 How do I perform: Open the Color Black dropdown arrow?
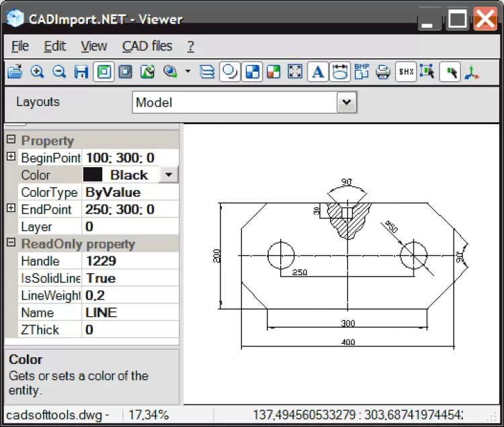169,175
